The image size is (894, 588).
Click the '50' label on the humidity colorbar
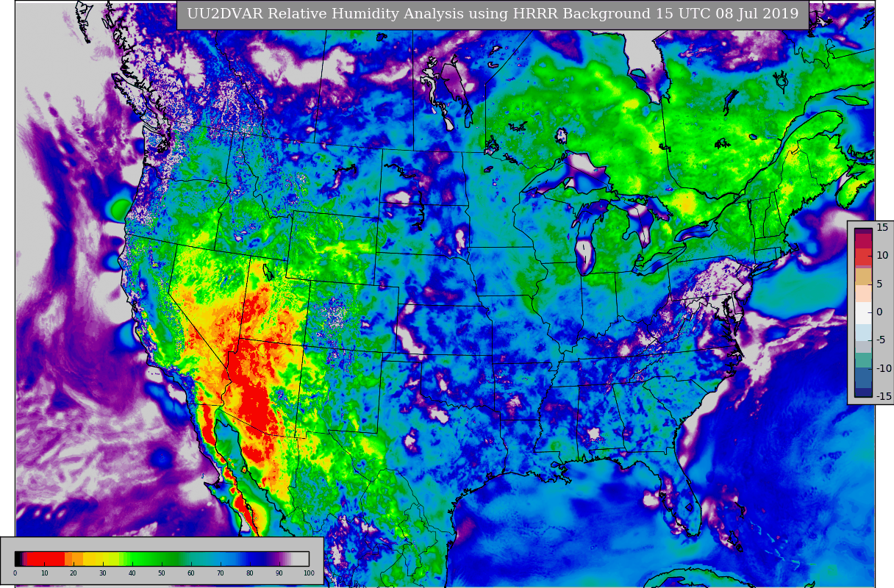click(162, 573)
